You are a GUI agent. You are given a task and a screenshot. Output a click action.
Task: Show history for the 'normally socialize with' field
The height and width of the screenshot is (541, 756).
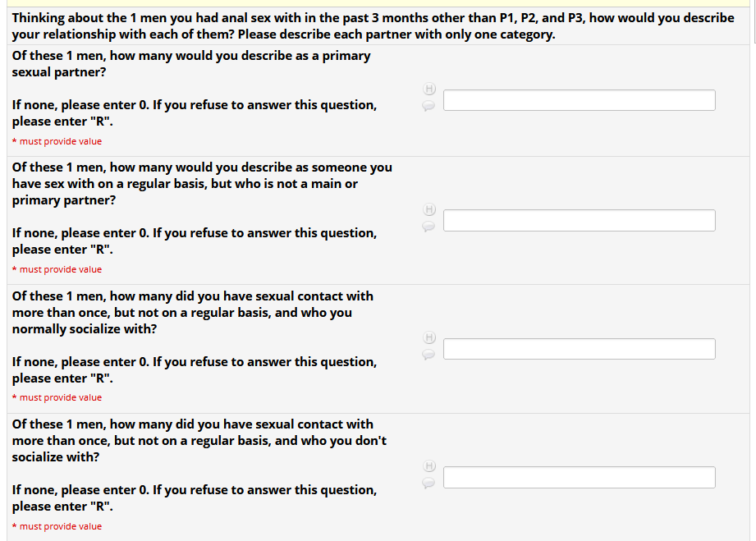428,337
